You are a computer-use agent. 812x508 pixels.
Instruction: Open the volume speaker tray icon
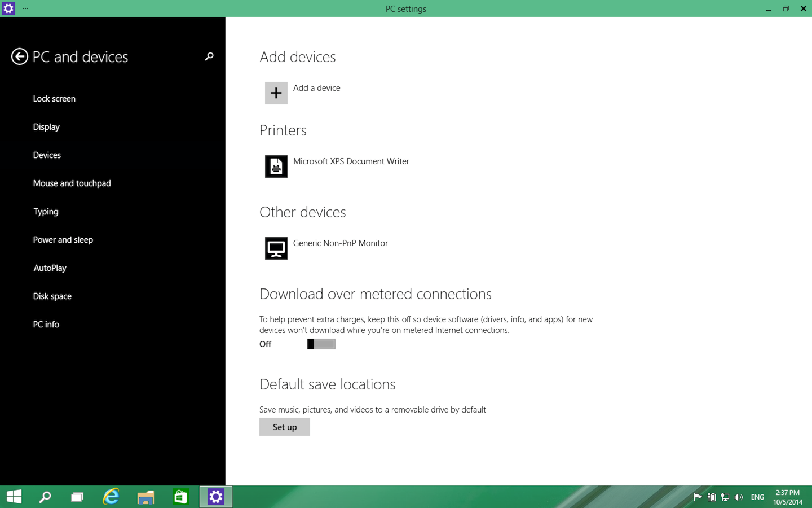pos(739,497)
